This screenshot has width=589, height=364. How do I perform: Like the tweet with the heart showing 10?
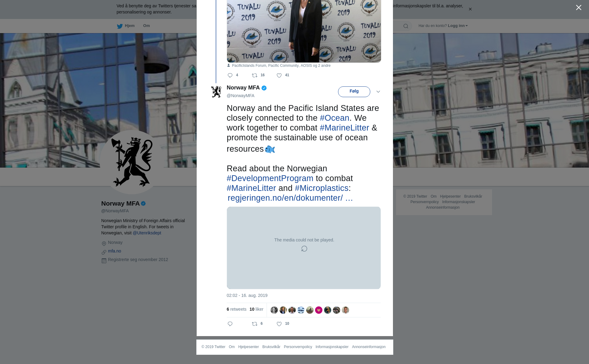(279, 324)
